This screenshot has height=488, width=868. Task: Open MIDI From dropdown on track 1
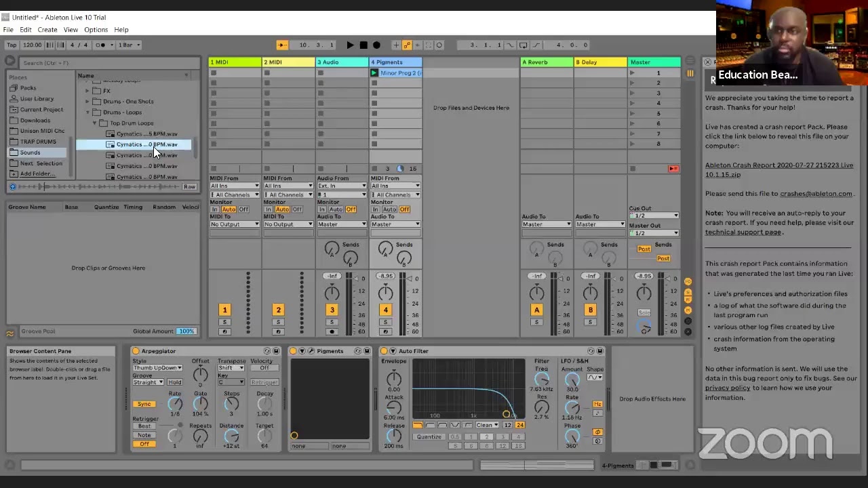pos(235,186)
